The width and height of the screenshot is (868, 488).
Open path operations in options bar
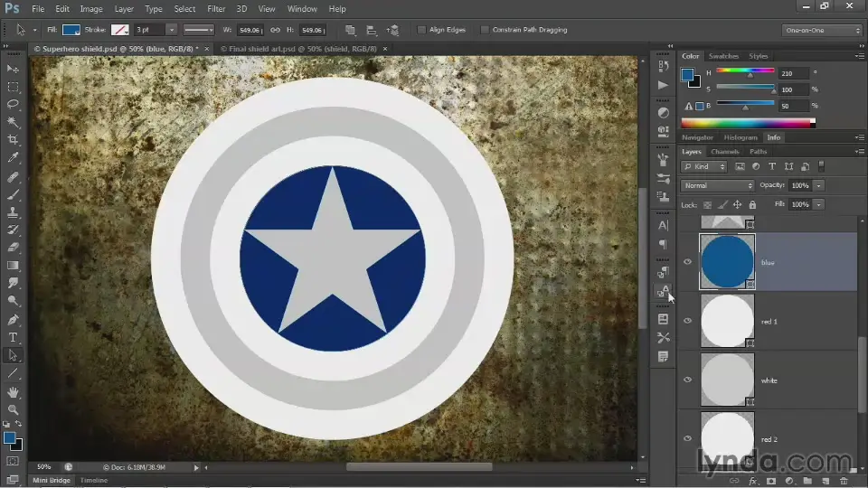pos(351,30)
